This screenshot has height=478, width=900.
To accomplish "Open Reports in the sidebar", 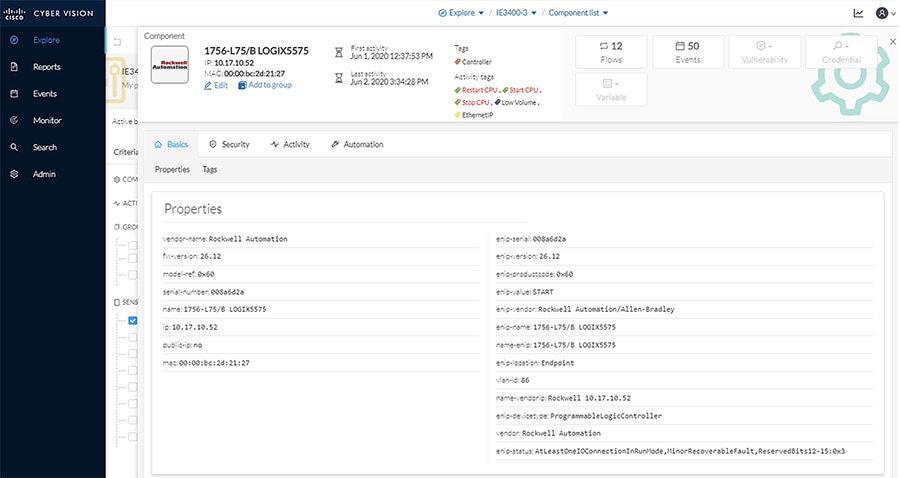I will coord(46,67).
